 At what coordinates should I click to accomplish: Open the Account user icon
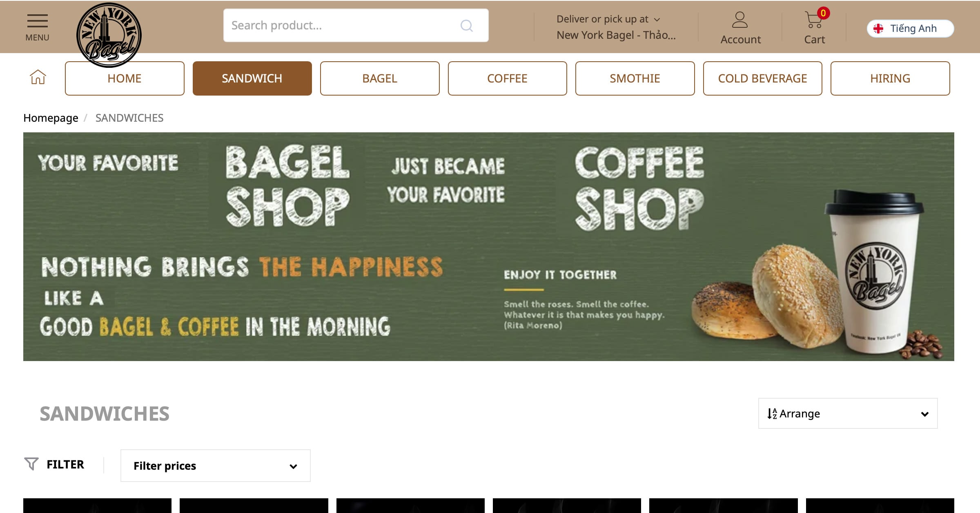pyautogui.click(x=739, y=20)
